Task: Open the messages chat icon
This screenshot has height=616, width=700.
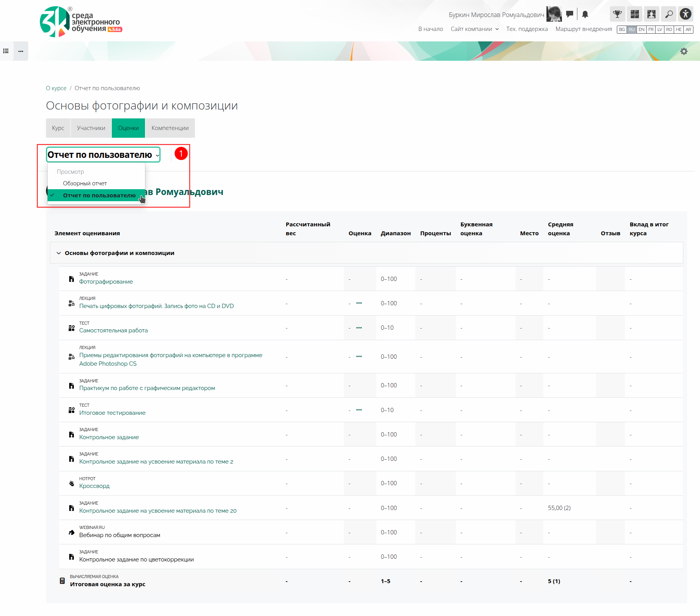Action: point(569,14)
